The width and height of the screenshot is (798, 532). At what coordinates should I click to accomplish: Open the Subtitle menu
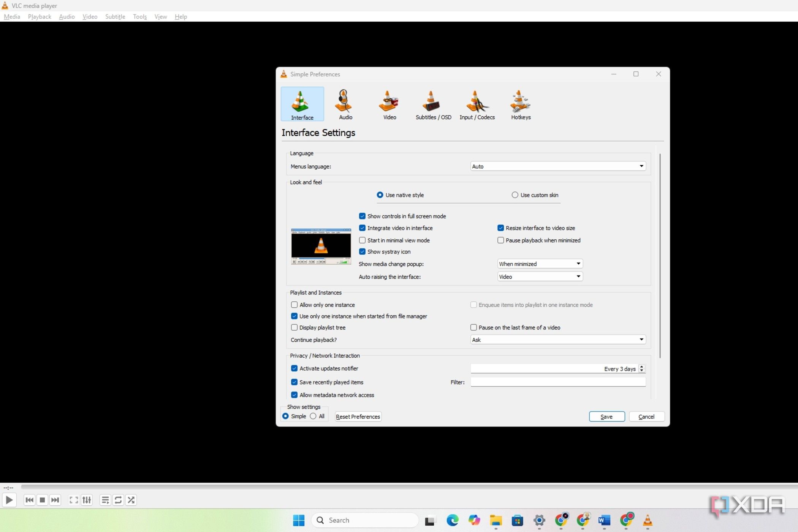tap(115, 17)
